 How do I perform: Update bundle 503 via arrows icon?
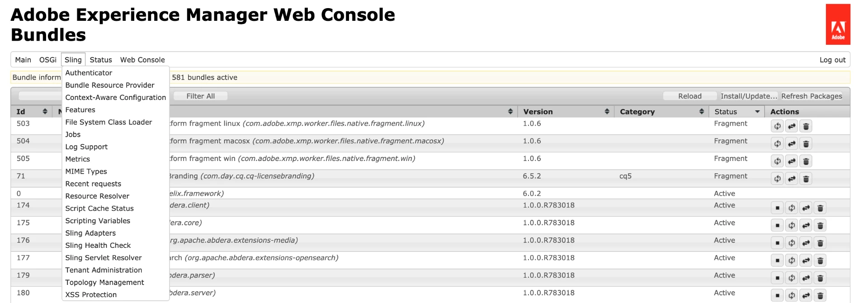(792, 126)
